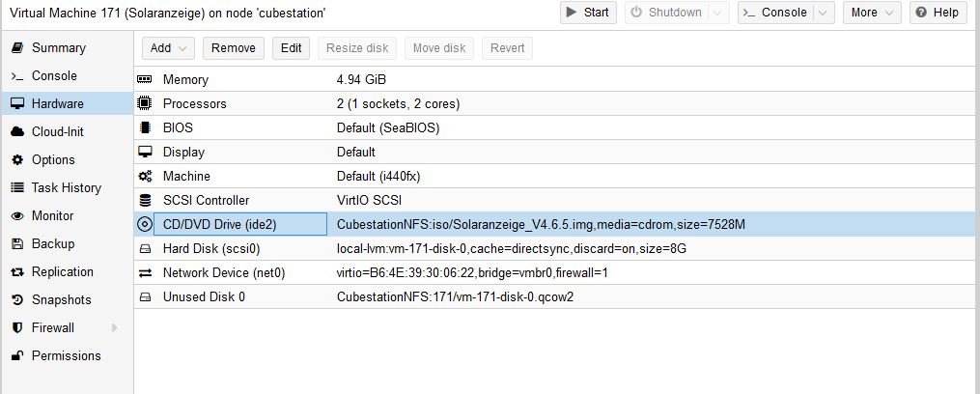Open the Snapshots section

tap(61, 299)
